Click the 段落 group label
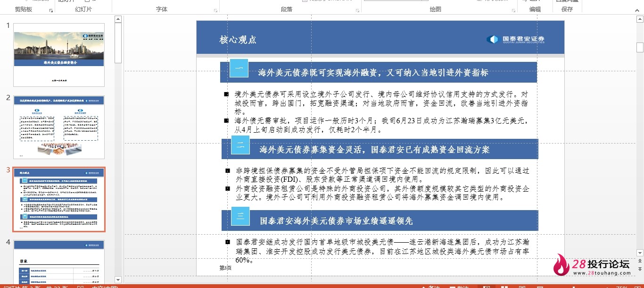The image size is (644, 288). tap(287, 9)
